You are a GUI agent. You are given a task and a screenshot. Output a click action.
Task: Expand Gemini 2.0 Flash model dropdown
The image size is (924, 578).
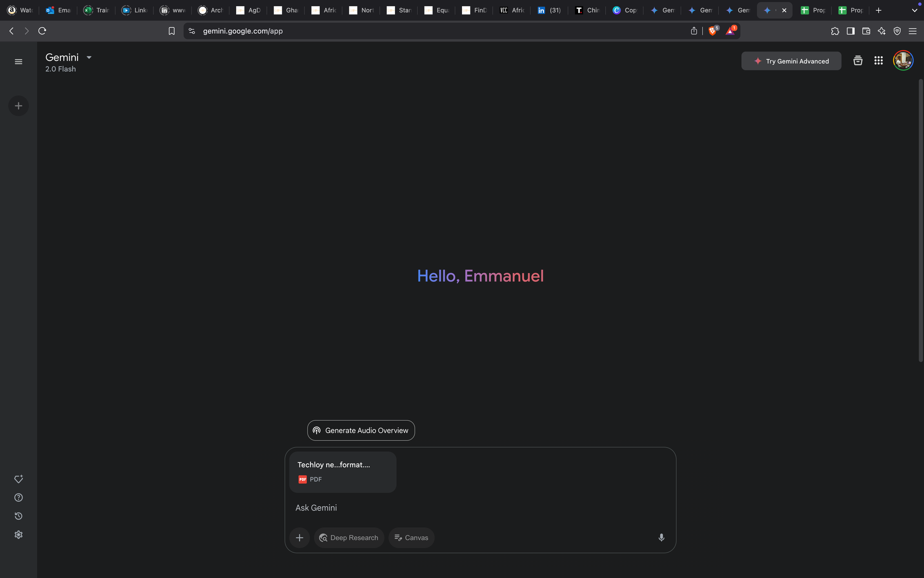coord(89,57)
